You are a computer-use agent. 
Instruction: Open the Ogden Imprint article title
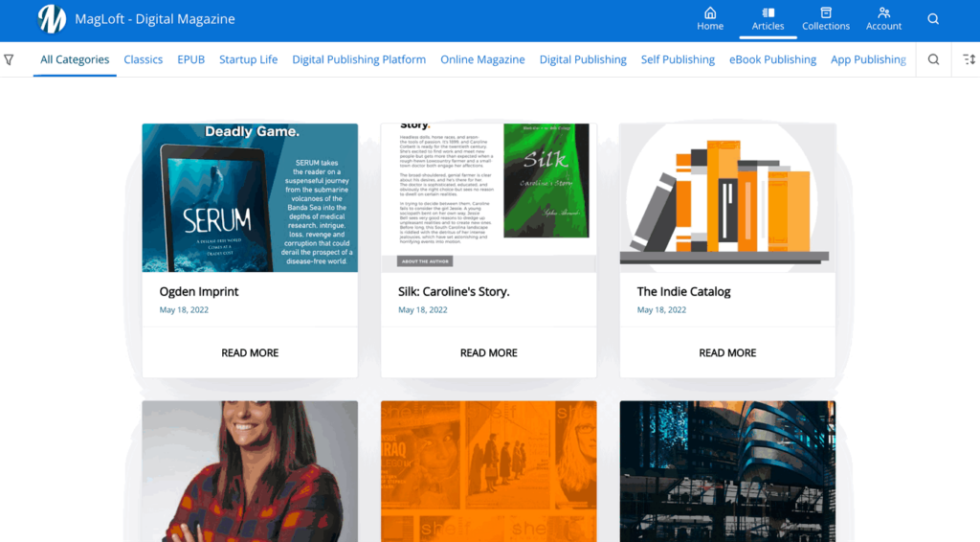(x=199, y=291)
